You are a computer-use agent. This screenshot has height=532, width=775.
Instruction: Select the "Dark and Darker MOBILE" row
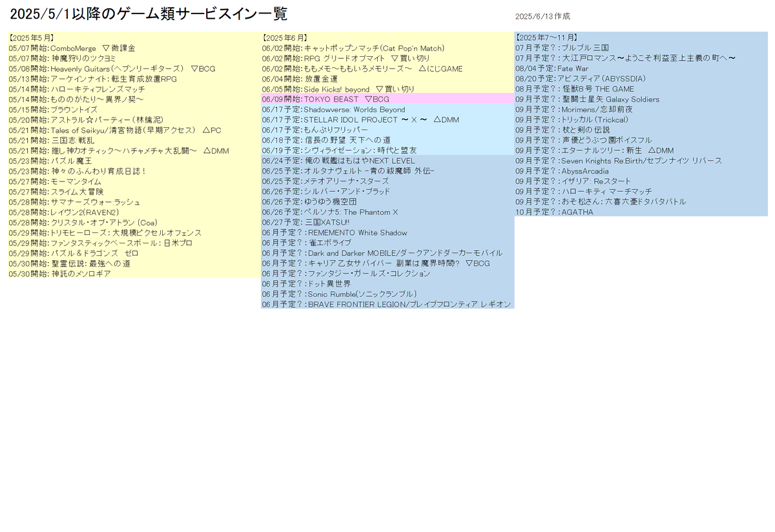coord(387,253)
